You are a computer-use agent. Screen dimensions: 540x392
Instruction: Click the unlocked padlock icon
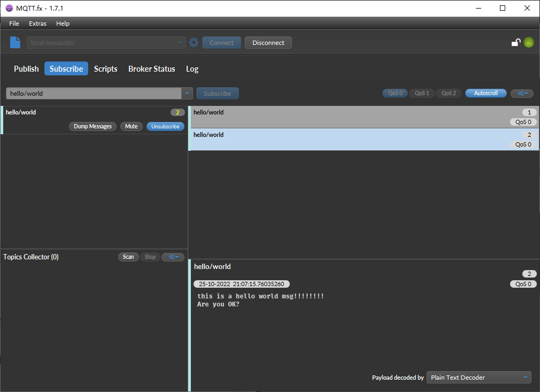point(515,42)
